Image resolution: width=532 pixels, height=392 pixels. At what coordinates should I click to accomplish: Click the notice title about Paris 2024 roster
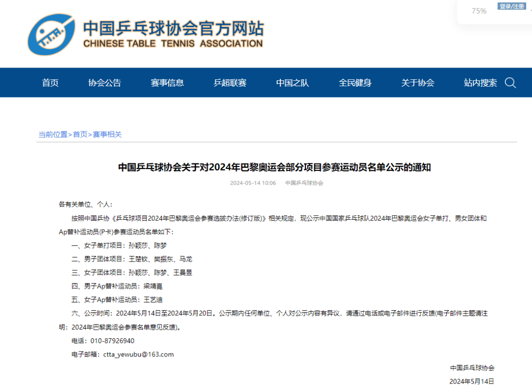click(275, 166)
